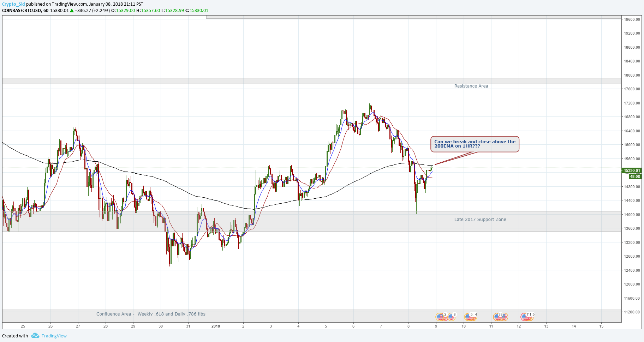
Task: Click the 'Created with' footer text
Action: pyautogui.click(x=15, y=336)
